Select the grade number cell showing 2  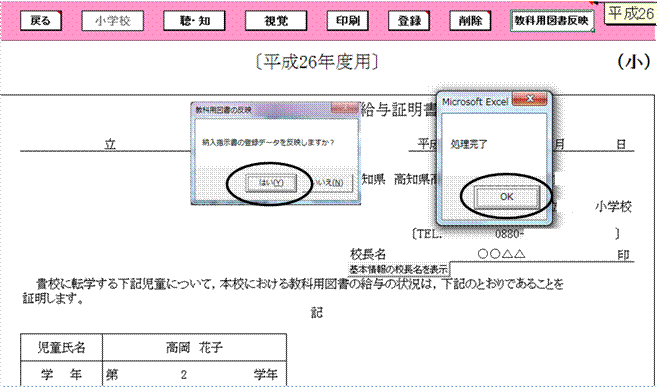[184, 374]
